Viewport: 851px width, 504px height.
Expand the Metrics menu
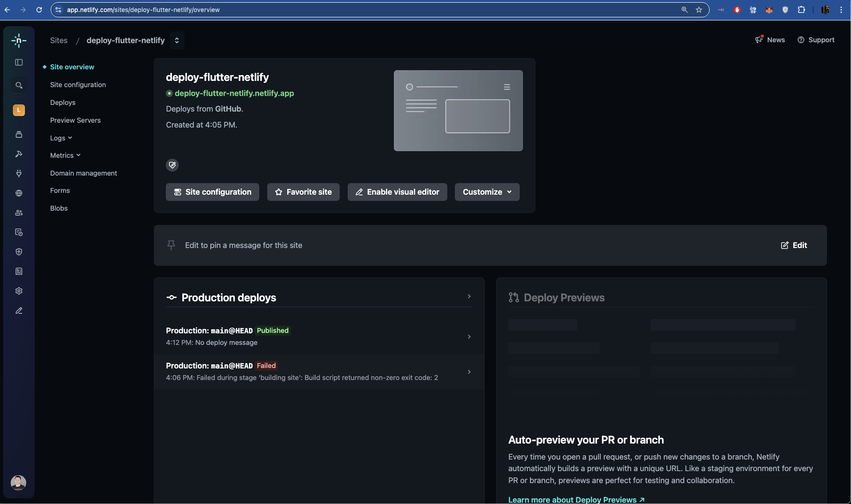(x=65, y=156)
